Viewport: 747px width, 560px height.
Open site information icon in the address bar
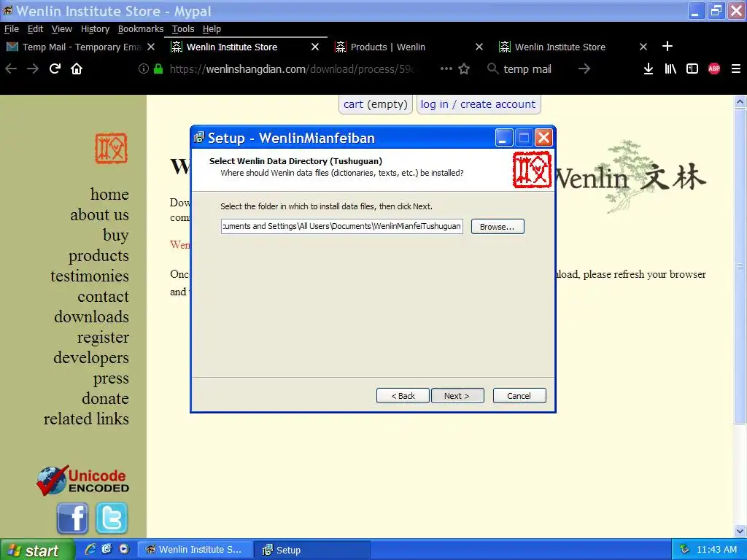click(144, 69)
